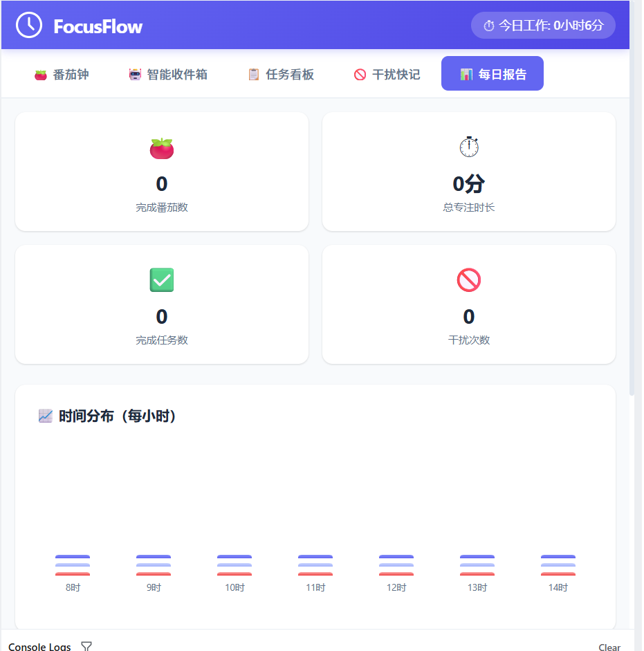644x651 pixels.
Task: Select the 每日报告 tab
Action: point(493,74)
